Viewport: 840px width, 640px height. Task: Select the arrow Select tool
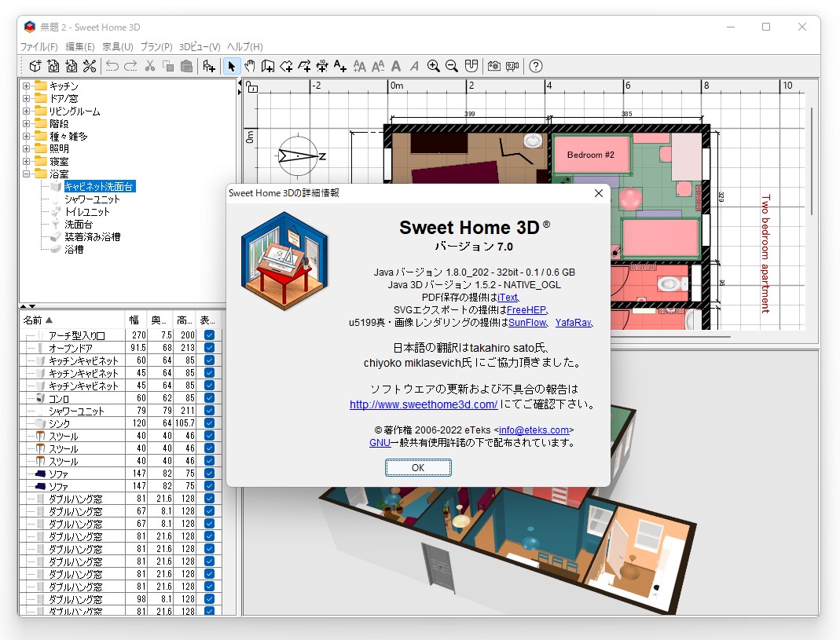(x=232, y=66)
